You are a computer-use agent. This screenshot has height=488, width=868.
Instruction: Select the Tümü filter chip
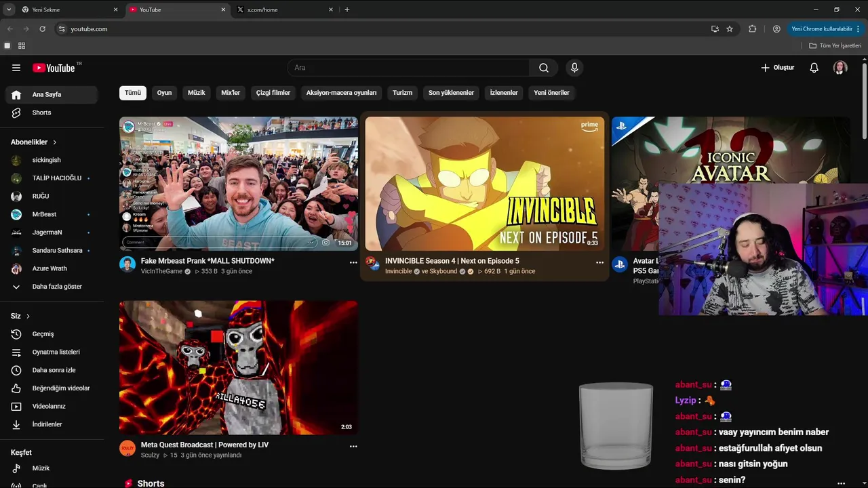click(x=133, y=93)
